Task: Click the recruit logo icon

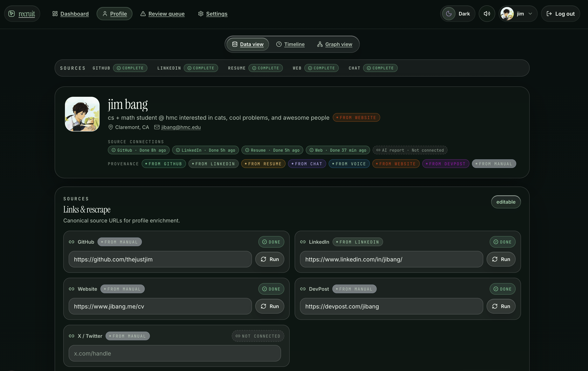Action: (12, 14)
